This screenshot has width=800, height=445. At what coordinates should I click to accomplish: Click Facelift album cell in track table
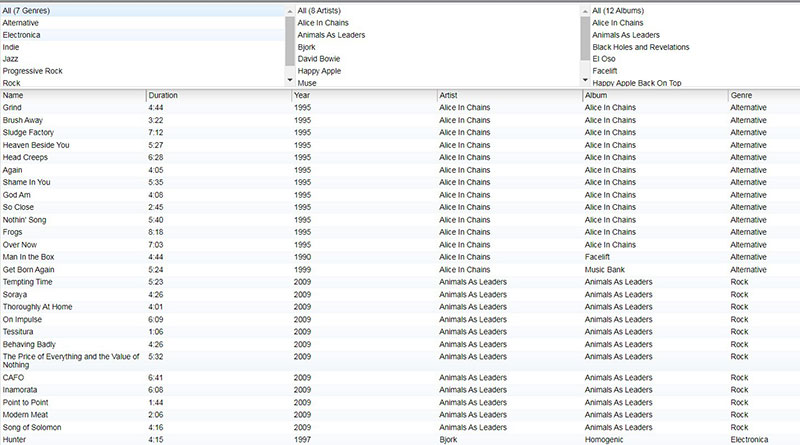pos(597,257)
